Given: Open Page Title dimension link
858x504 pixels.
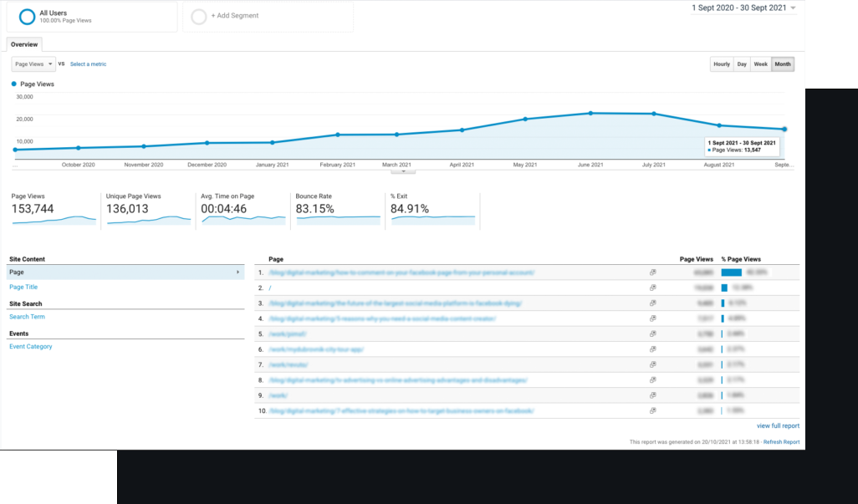Looking at the screenshot, I should (23, 287).
